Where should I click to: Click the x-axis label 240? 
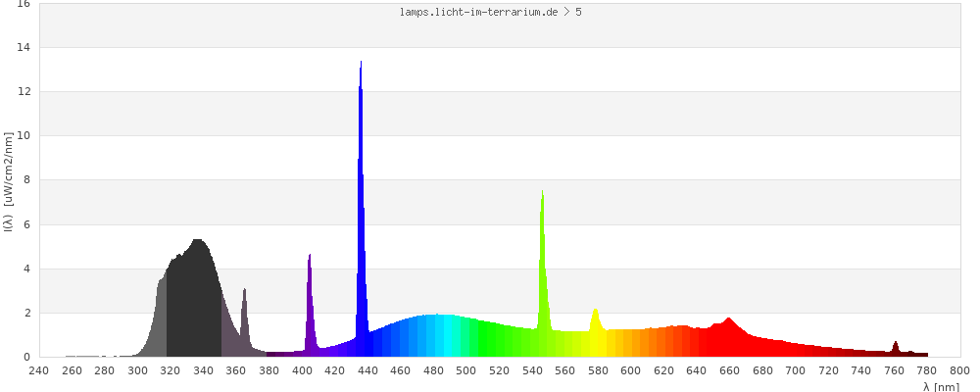(39, 370)
